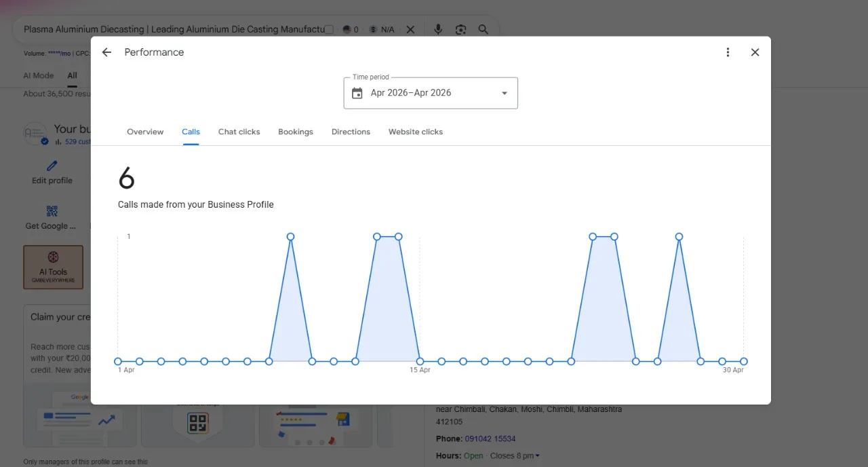
Task: Click the Claim your credit card heading
Action: pos(61,317)
